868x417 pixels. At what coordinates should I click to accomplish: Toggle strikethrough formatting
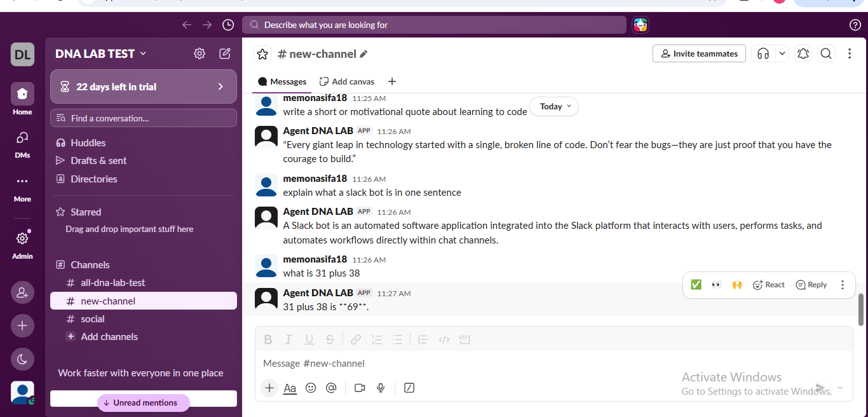pyautogui.click(x=330, y=339)
